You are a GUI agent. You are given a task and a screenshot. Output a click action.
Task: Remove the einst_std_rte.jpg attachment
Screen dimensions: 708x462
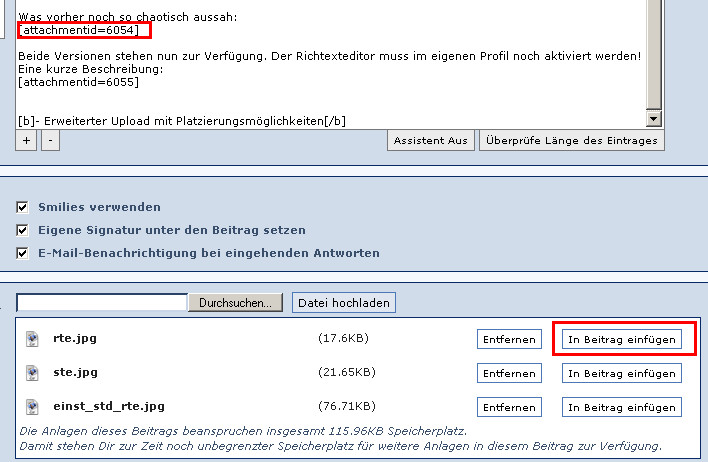(x=509, y=407)
